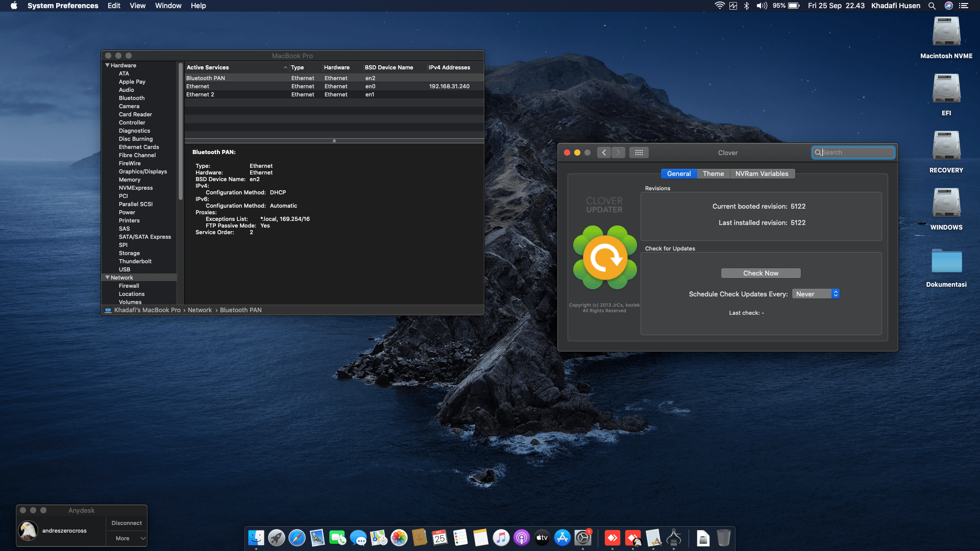Open the volume control in the menu bar

pyautogui.click(x=762, y=6)
